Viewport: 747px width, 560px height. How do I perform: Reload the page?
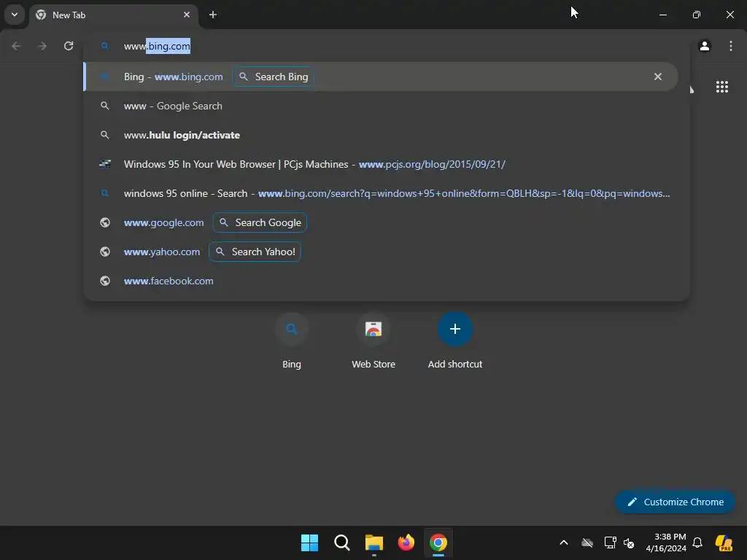69,46
